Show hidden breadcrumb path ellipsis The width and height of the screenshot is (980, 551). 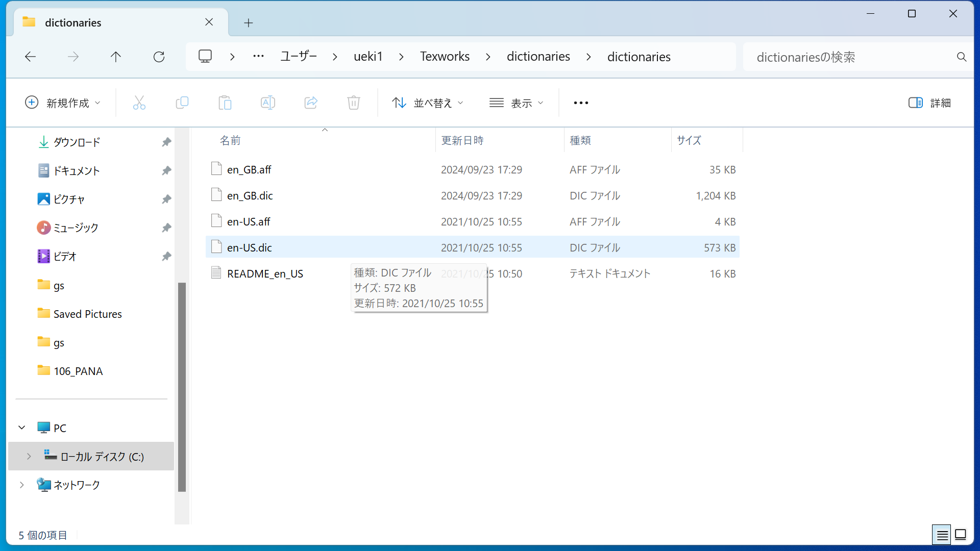[x=258, y=56]
